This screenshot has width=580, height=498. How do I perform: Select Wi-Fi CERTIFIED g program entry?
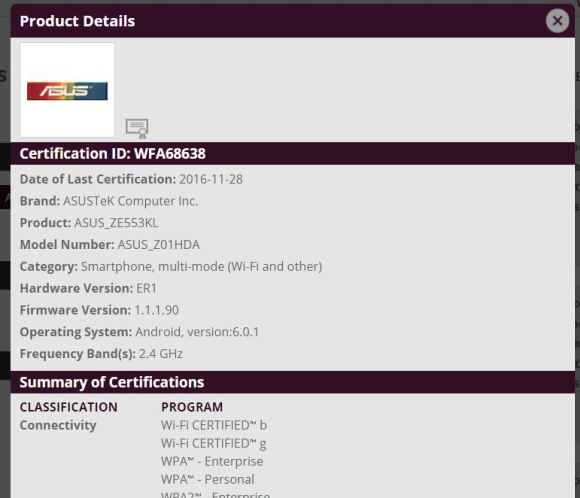click(x=214, y=444)
